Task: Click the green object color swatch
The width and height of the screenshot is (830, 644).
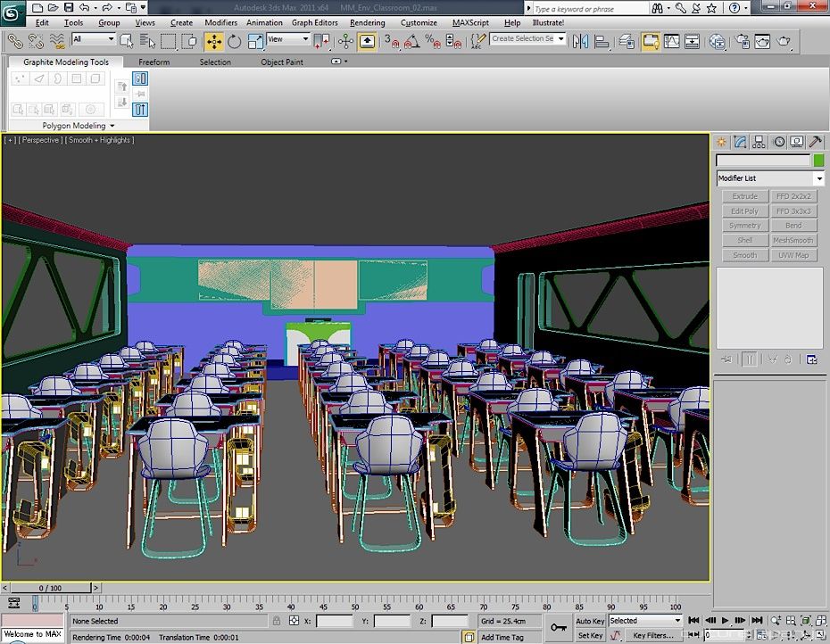Action: (818, 161)
